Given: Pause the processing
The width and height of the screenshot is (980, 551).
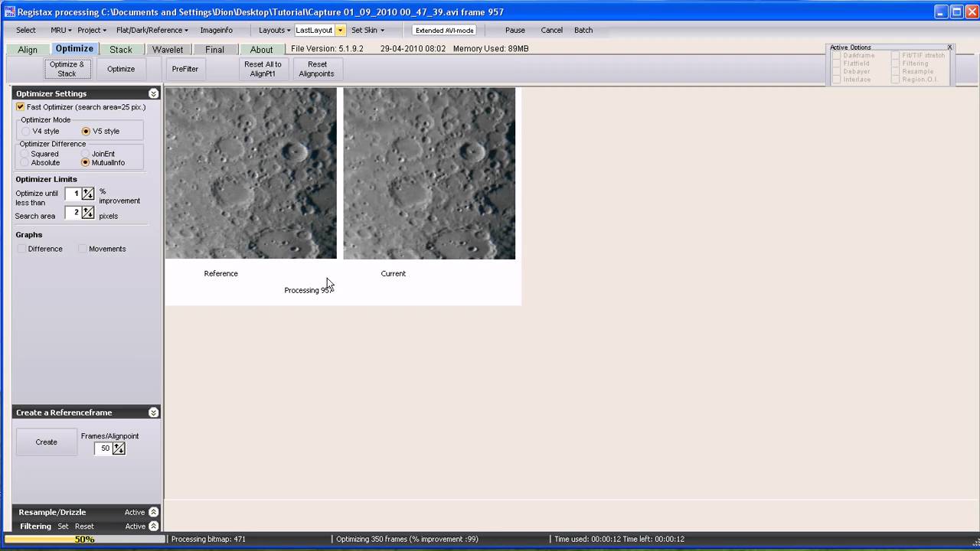Looking at the screenshot, I should (x=515, y=30).
